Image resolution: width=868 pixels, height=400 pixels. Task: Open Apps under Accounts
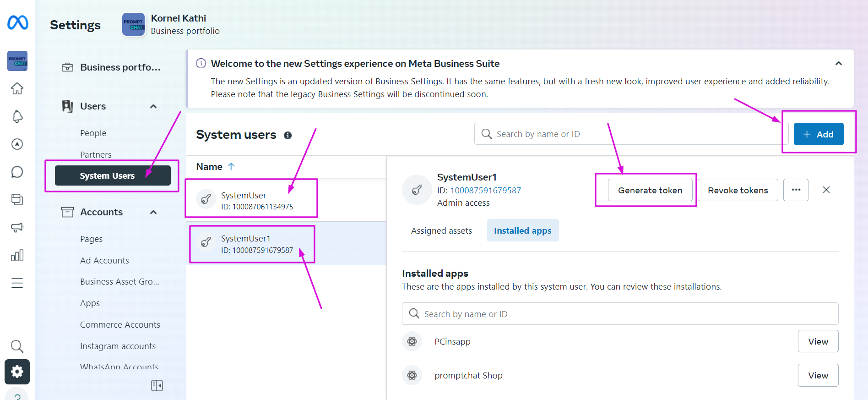(90, 303)
